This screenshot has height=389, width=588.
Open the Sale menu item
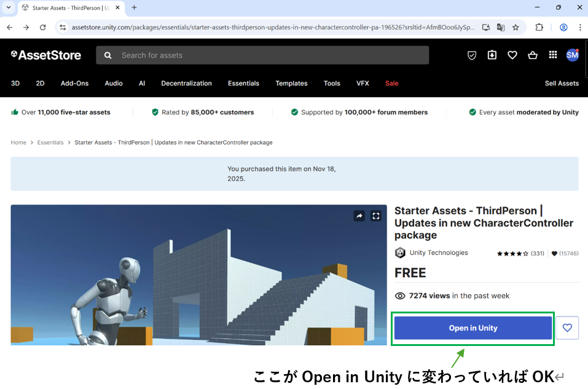click(x=391, y=84)
